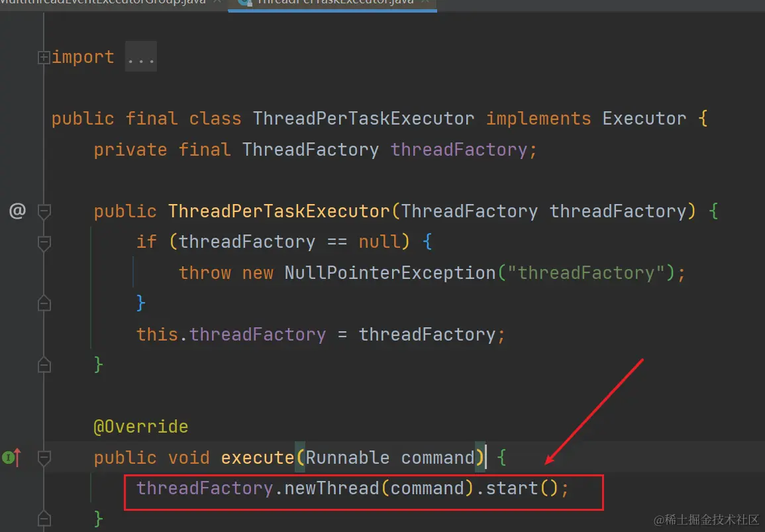
Task: Click the Executor interface name
Action: (644, 119)
